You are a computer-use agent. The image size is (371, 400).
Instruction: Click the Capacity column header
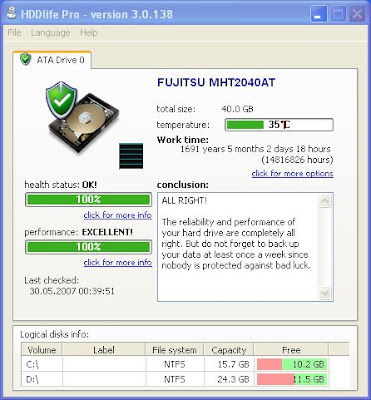click(x=229, y=350)
